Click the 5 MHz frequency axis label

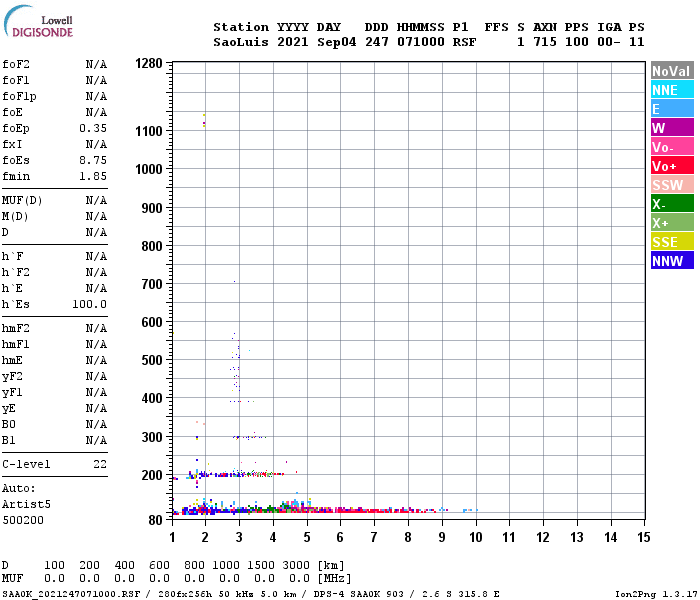pyautogui.click(x=307, y=537)
